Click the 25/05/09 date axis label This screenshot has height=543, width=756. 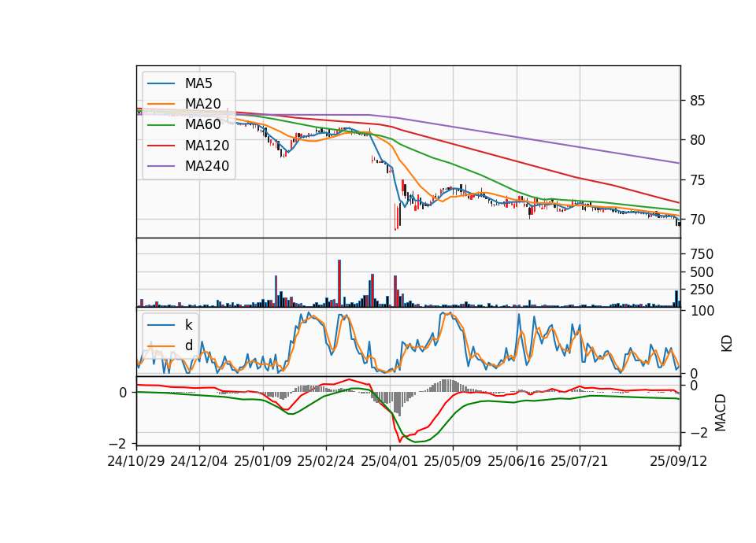[x=453, y=461]
